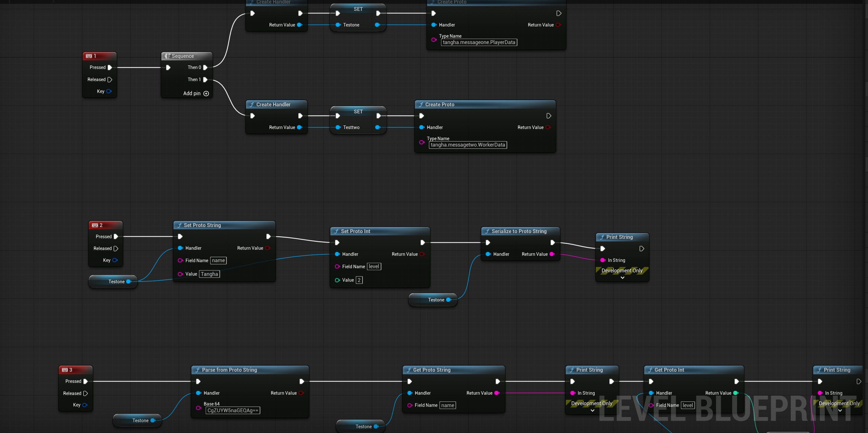Select the Sequence node header
Image resolution: width=868 pixels, height=433 pixels.
point(187,56)
